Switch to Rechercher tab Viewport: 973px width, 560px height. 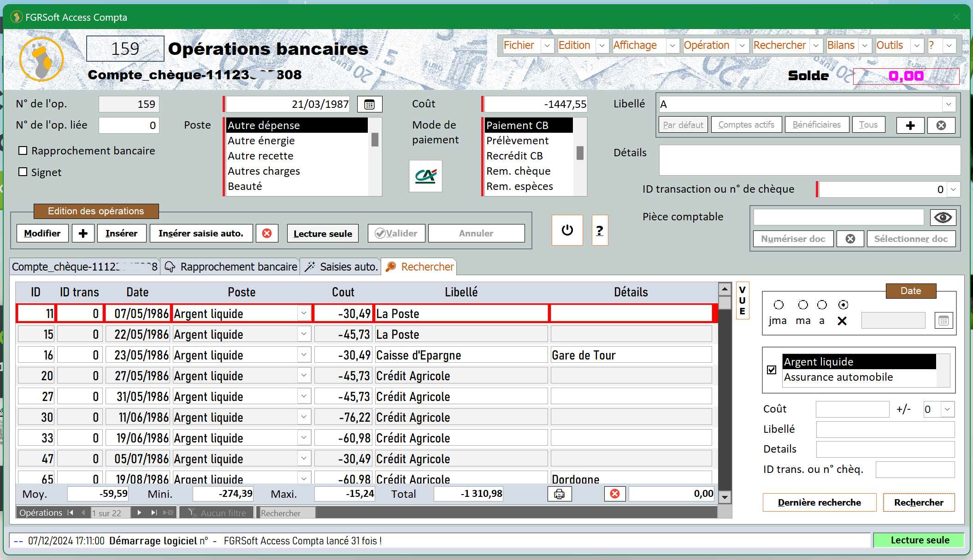419,267
